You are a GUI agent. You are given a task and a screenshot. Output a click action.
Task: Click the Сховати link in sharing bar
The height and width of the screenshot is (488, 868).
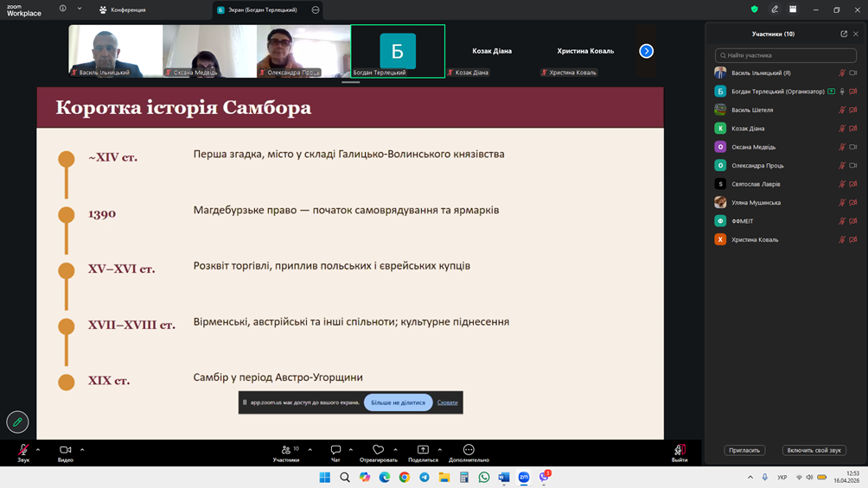(447, 402)
